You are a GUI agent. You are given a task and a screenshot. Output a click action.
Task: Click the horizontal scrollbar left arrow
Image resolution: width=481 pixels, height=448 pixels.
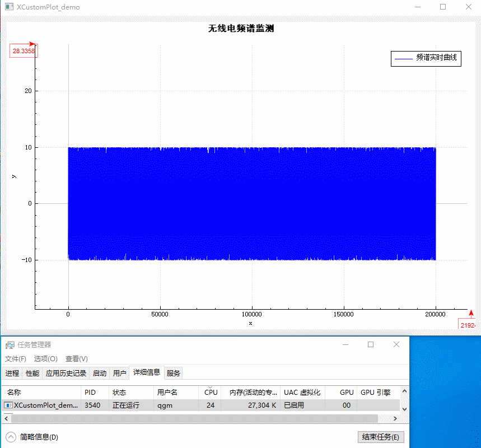pyautogui.click(x=6, y=418)
